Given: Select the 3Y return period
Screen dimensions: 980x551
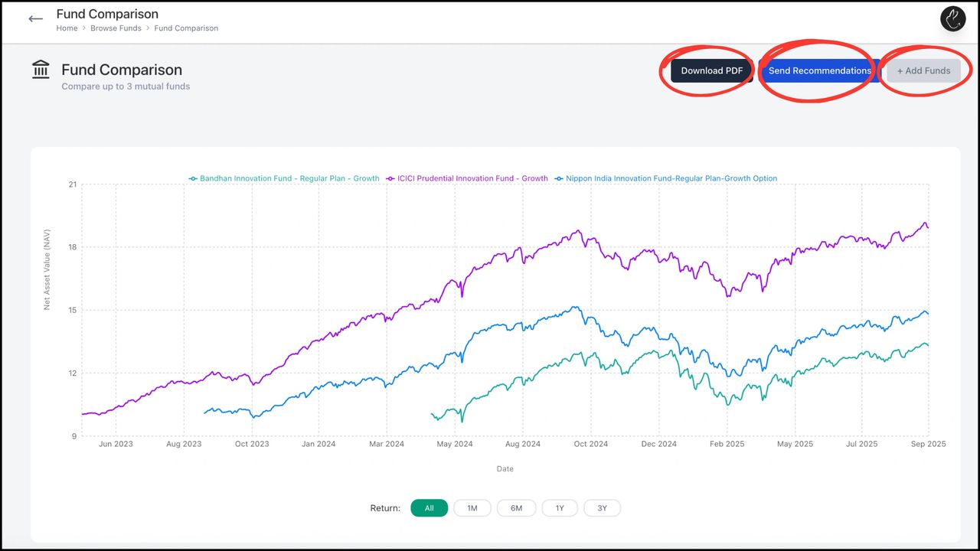Looking at the screenshot, I should [x=603, y=507].
